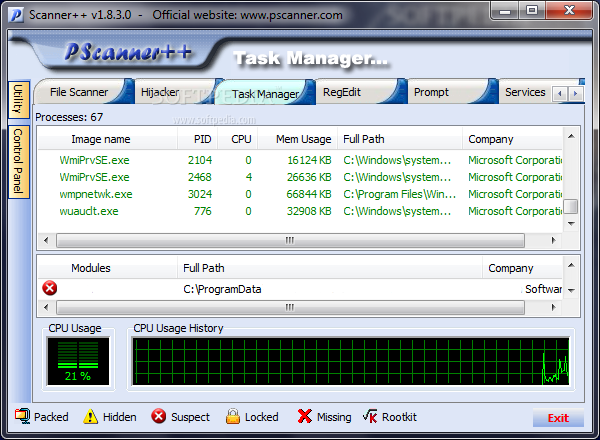This screenshot has height=440, width=600.
Task: Click the modules list horizontal scrollbar thumb
Action: click(x=290, y=307)
